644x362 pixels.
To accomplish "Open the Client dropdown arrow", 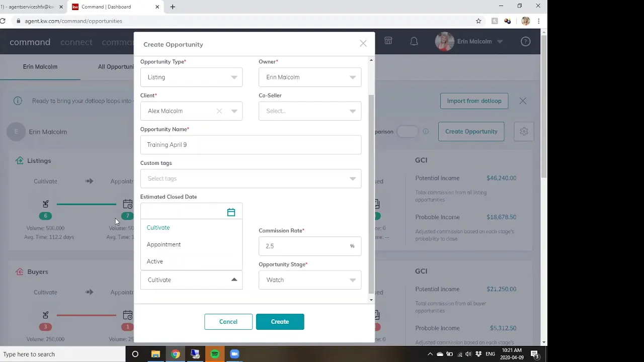I will click(x=234, y=111).
